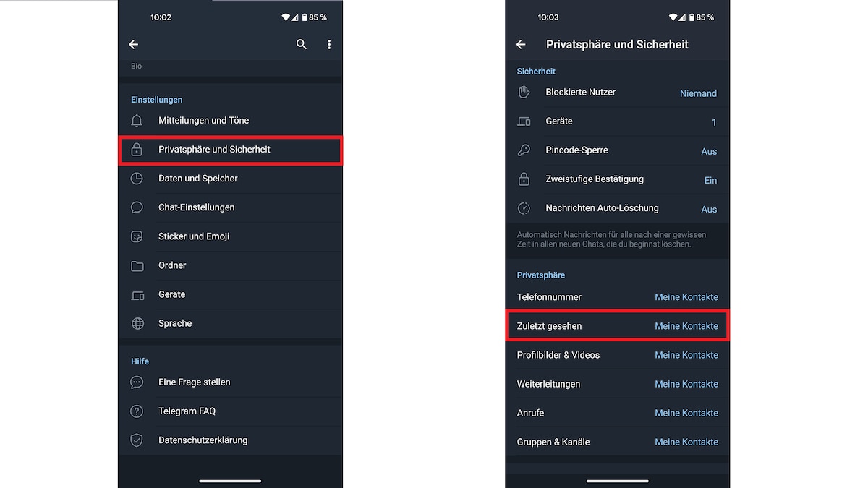Open Telegram FAQ link
868x488 pixels.
coord(230,411)
